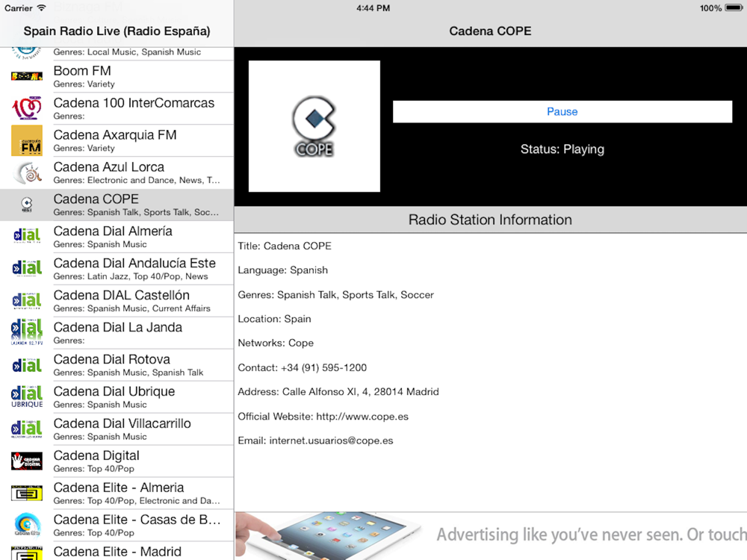This screenshot has width=747, height=560.
Task: Tap the Wi-Fi icon in status bar
Action: (41, 8)
